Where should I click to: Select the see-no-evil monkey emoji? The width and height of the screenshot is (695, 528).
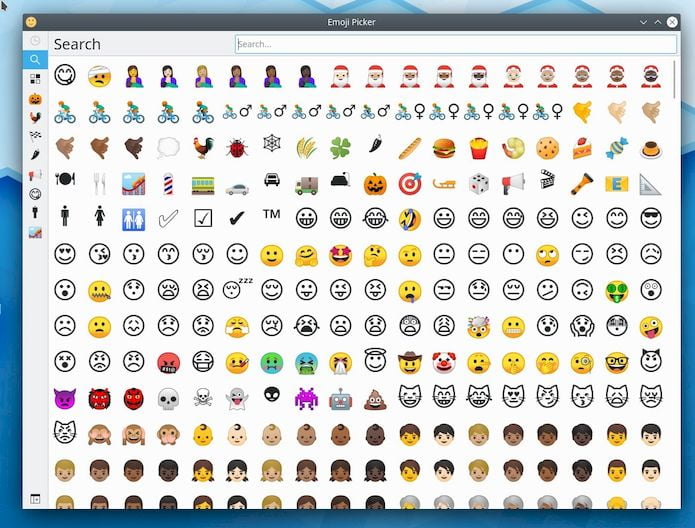[99, 434]
